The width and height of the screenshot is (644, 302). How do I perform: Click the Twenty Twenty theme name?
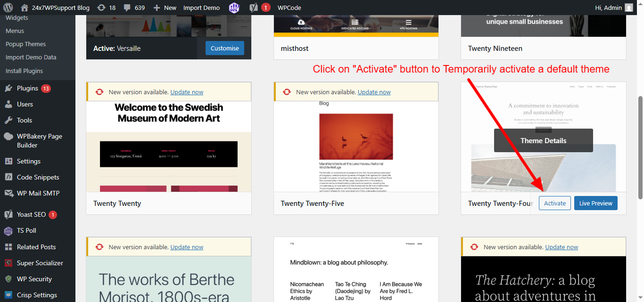click(x=117, y=204)
